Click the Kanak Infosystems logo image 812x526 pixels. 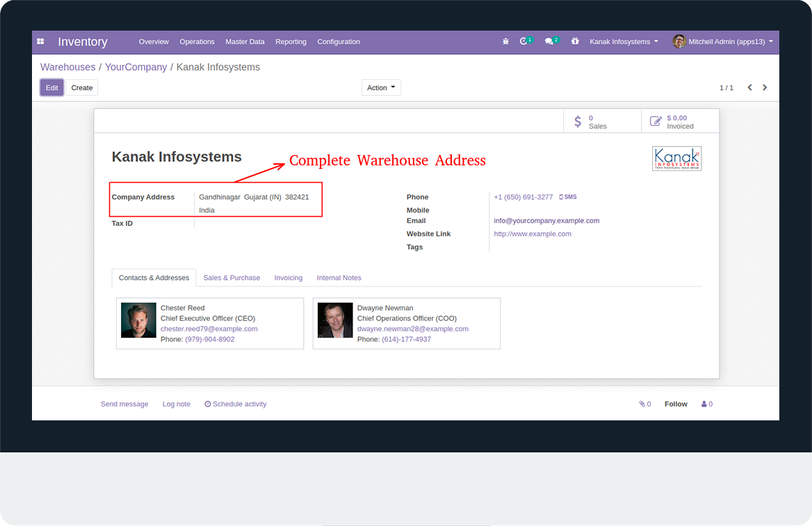pos(677,158)
